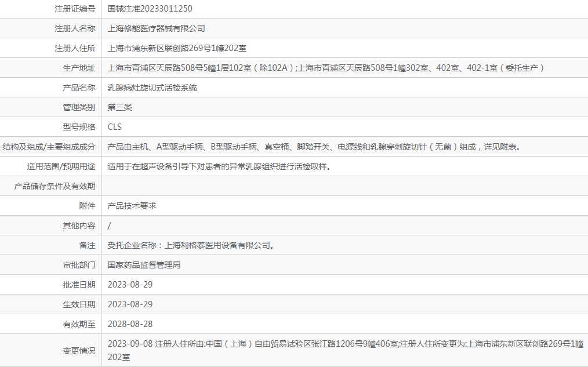Select the remark 受托企业名称：上海利格泰医用设备有限公司
Viewport: 588px width, 367px height.
point(191,246)
